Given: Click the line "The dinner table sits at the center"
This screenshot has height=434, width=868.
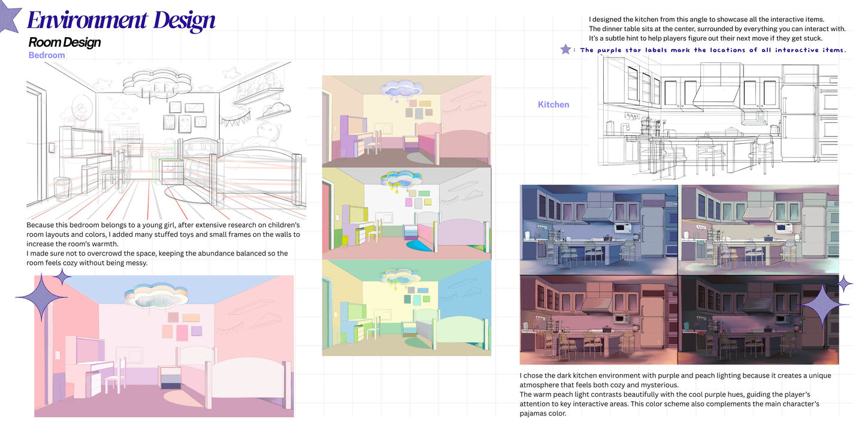Looking at the screenshot, I should pyautogui.click(x=717, y=29).
